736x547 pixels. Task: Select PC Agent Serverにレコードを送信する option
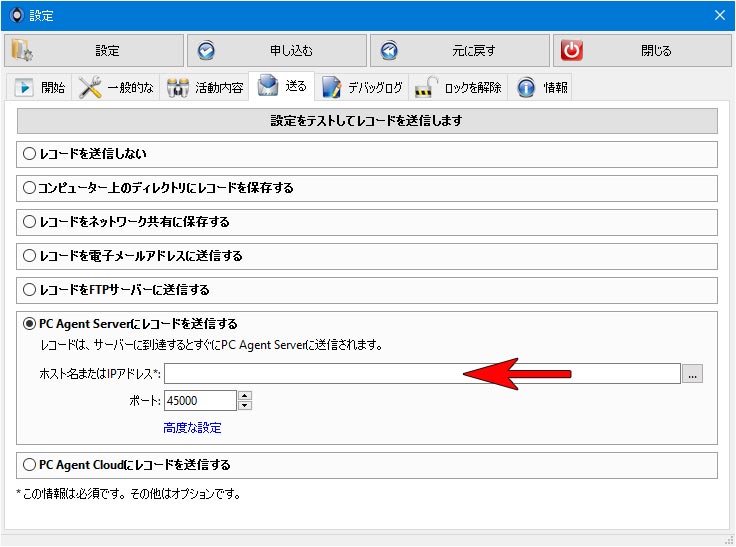29,324
